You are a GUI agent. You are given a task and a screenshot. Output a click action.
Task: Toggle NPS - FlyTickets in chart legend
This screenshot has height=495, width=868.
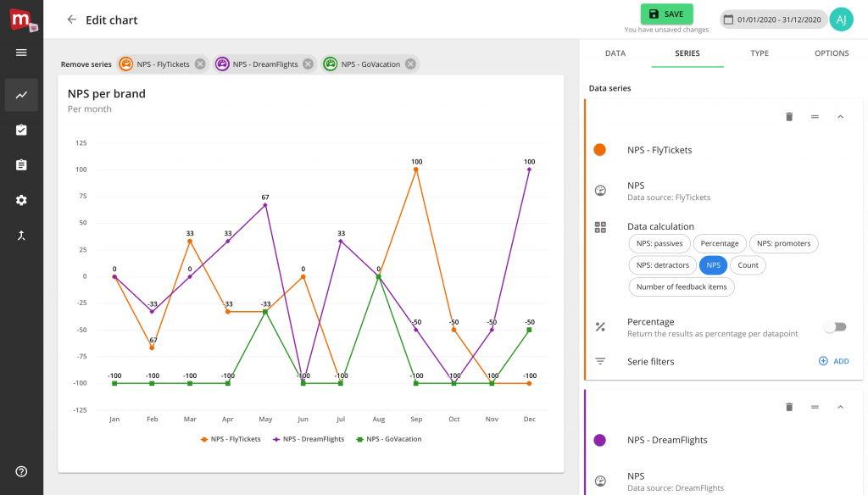click(231, 439)
